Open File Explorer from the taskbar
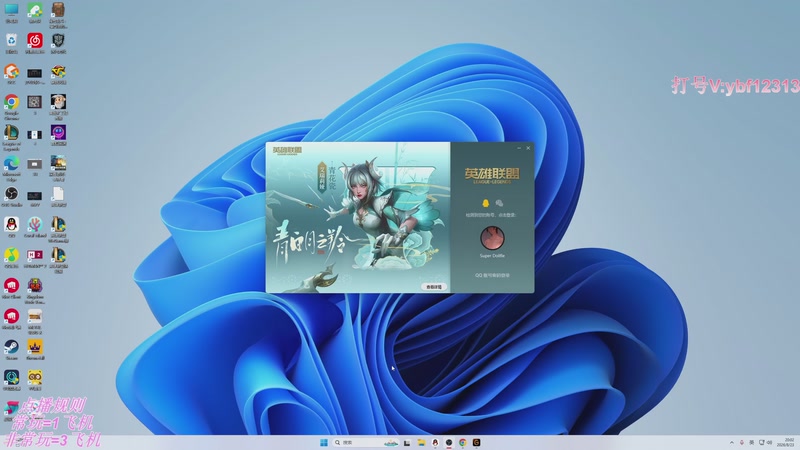 (421, 442)
